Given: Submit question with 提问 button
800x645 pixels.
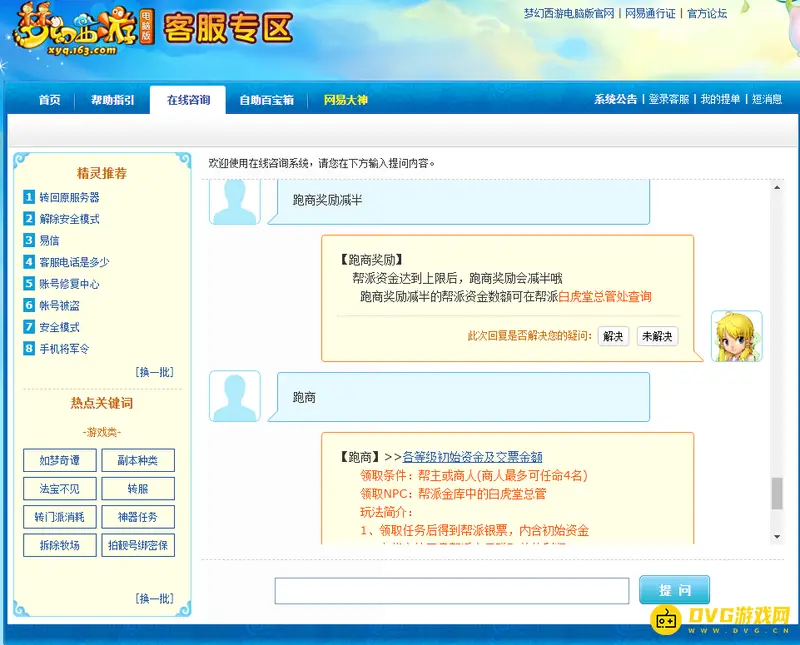Looking at the screenshot, I should tap(674, 590).
